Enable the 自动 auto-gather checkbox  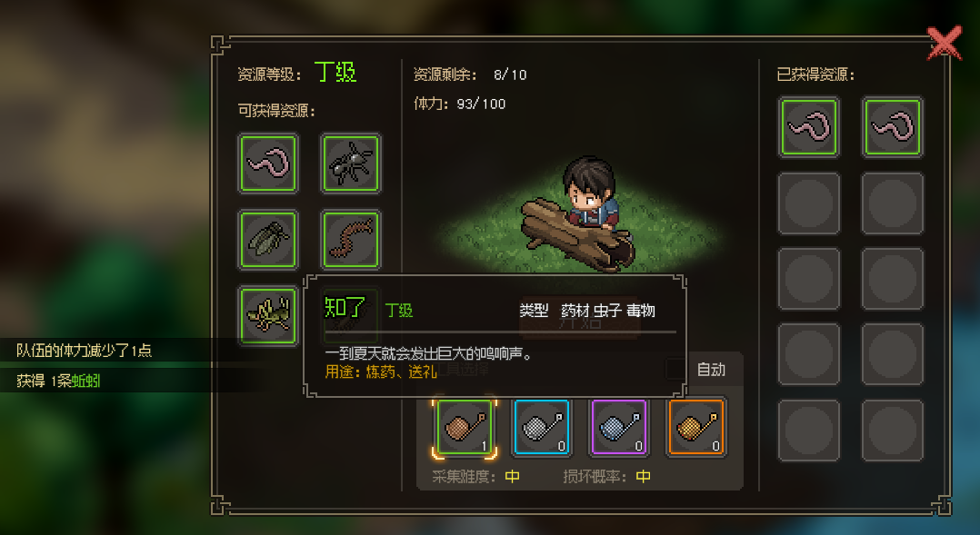click(x=675, y=369)
